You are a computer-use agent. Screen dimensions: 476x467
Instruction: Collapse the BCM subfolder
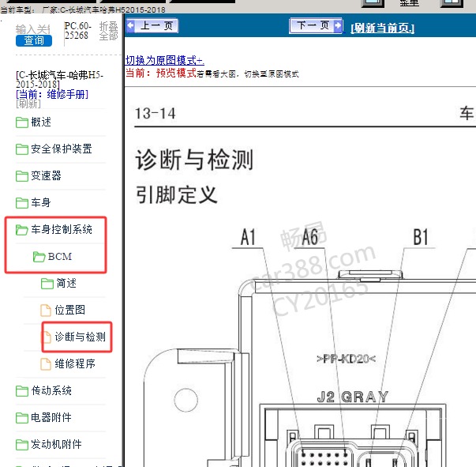60,257
